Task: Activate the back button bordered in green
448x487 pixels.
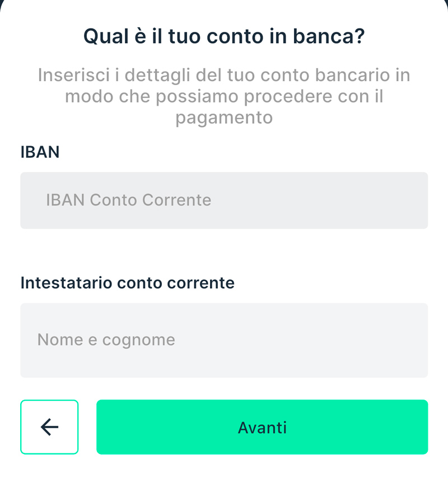Action: click(x=49, y=427)
